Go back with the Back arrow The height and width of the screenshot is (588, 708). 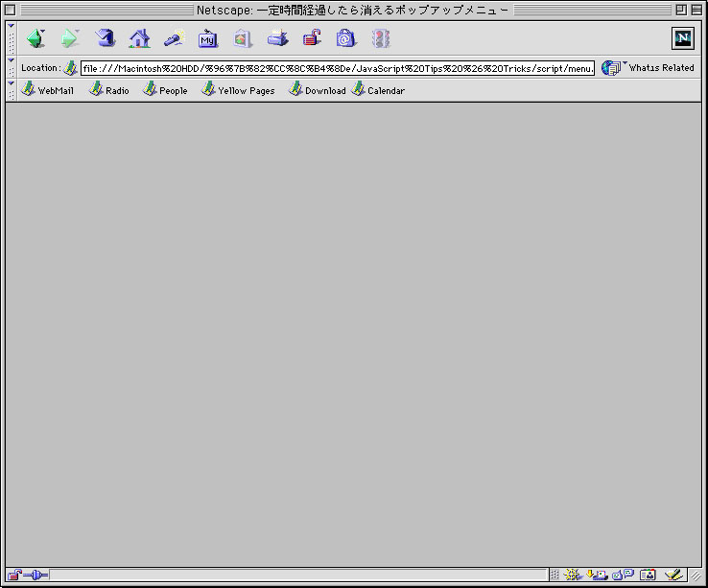point(35,38)
